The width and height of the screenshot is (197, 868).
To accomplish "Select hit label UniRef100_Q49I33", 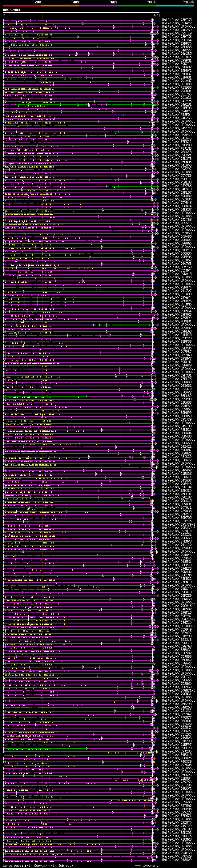I will coord(177,426).
